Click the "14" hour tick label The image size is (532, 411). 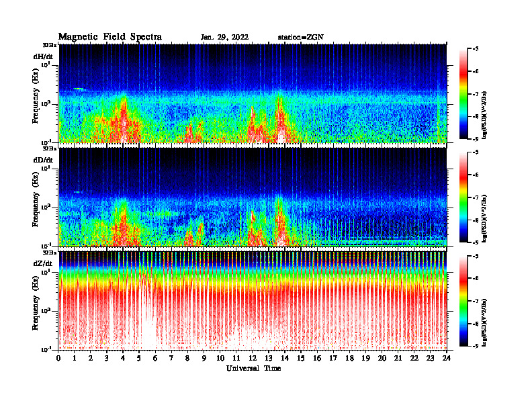point(285,359)
